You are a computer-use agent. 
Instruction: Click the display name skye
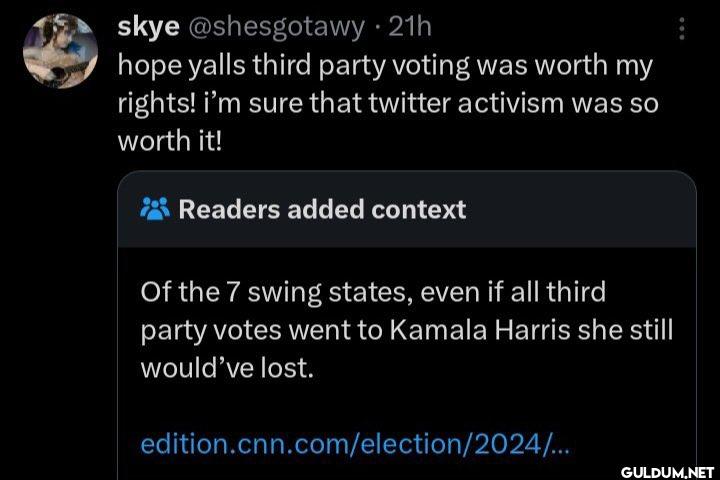(148, 27)
